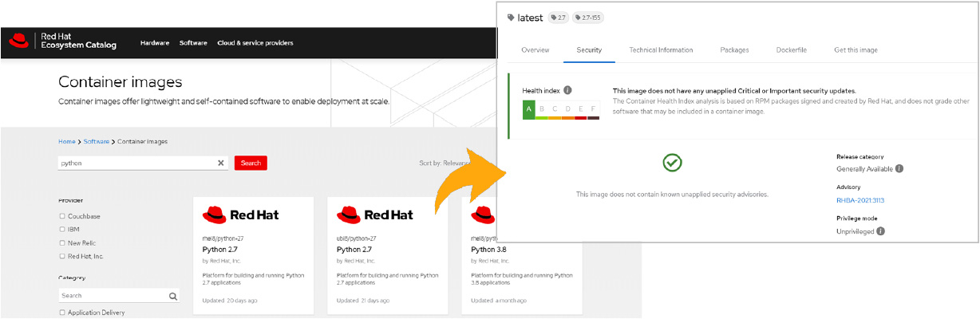This screenshot has height=319, width=980.
Task: Check the IBM provider filter
Action: 62,230
